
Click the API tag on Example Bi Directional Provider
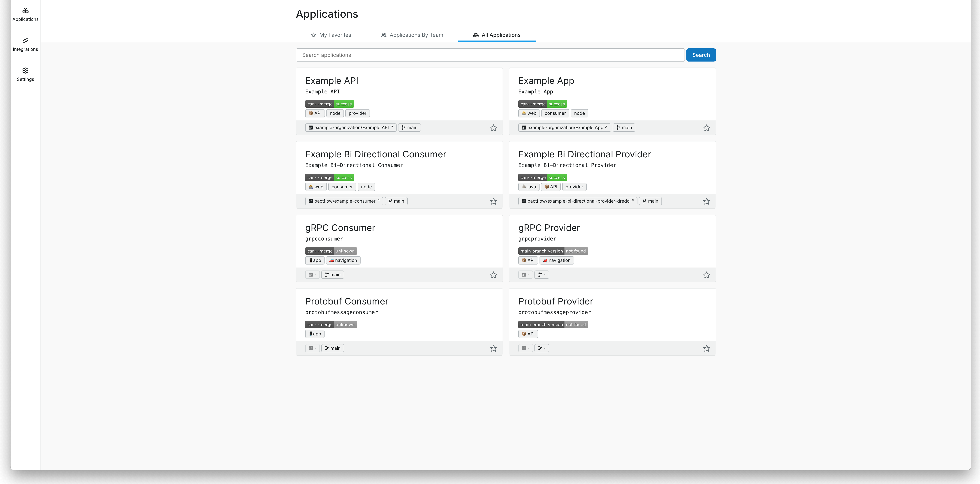click(550, 186)
